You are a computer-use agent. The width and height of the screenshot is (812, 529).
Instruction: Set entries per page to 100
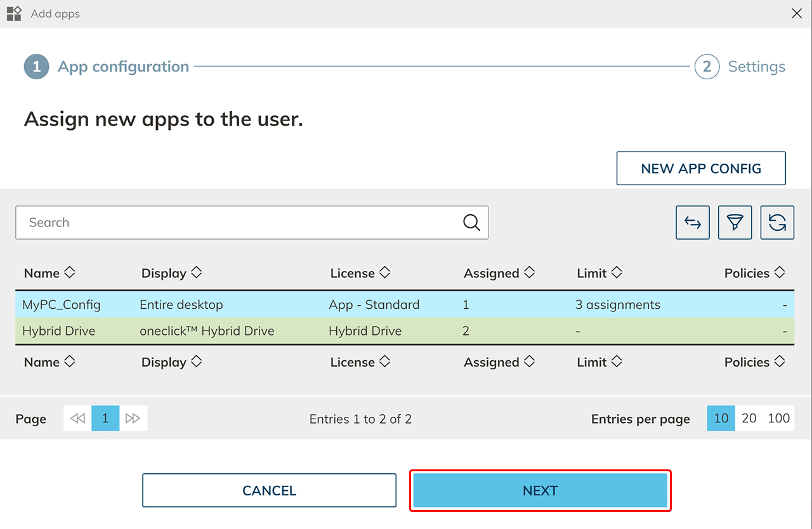tap(778, 419)
